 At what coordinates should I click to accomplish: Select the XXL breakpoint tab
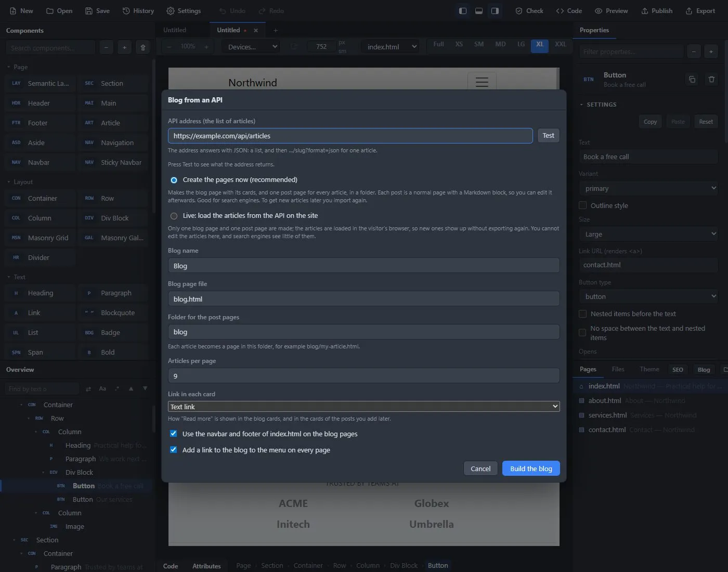560,45
